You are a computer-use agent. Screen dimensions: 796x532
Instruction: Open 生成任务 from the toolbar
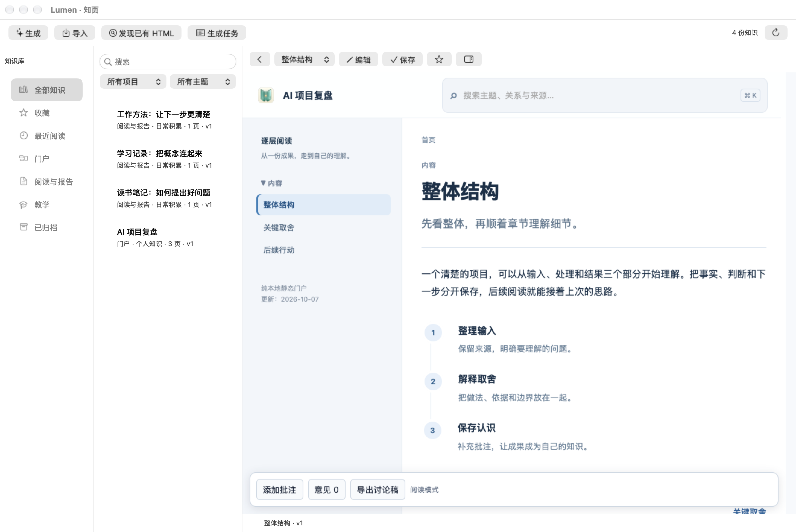(217, 33)
